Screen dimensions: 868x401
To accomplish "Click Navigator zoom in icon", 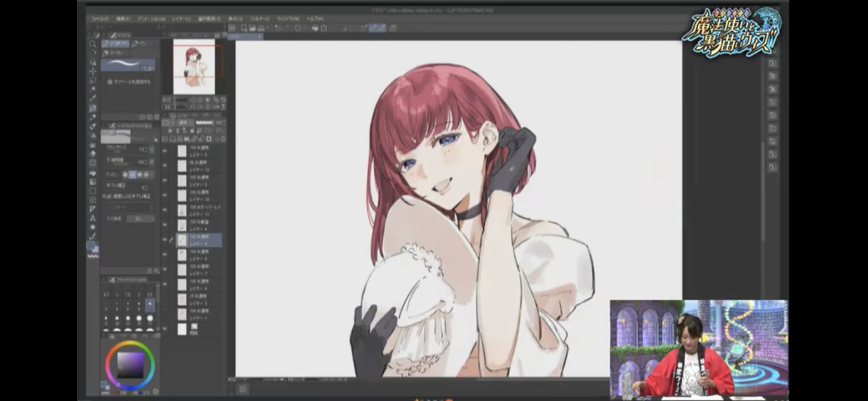I will coord(201,99).
